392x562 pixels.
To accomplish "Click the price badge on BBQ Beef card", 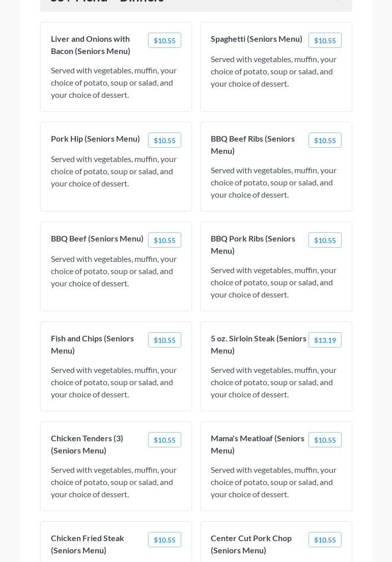I will (x=164, y=240).
